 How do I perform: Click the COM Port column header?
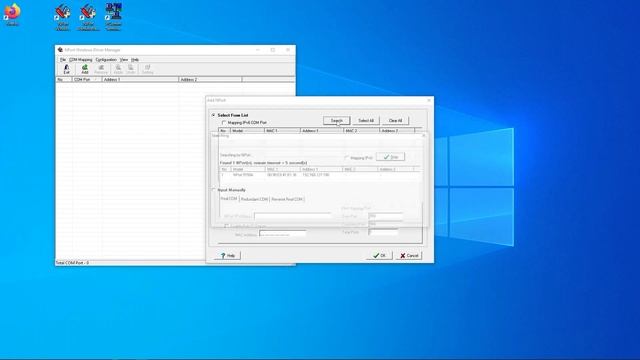click(x=87, y=80)
